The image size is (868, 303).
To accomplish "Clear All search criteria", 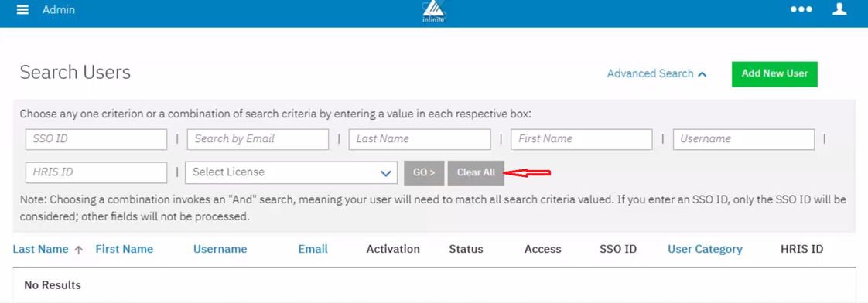I will [x=476, y=172].
